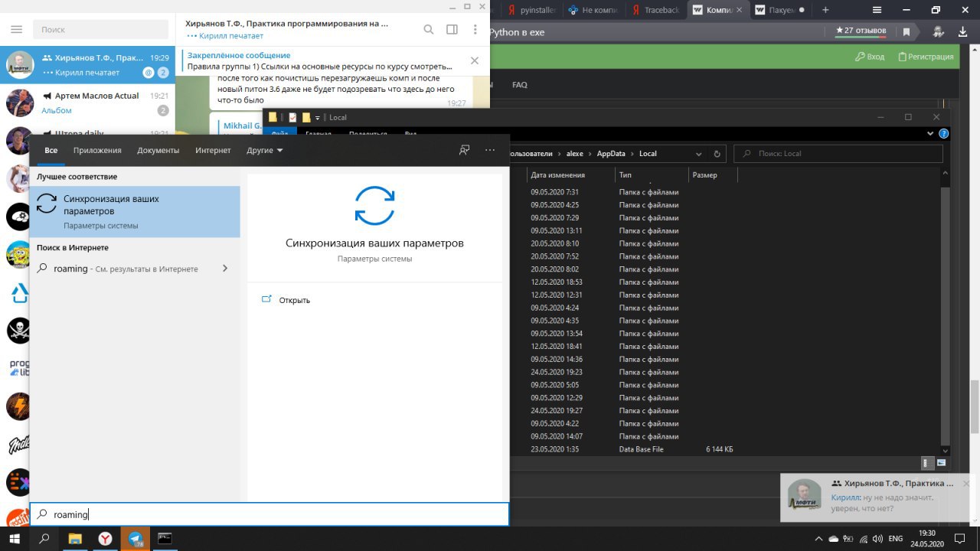Sort Explorer by Тип column
Image resolution: width=980 pixels, height=551 pixels.
652,175
